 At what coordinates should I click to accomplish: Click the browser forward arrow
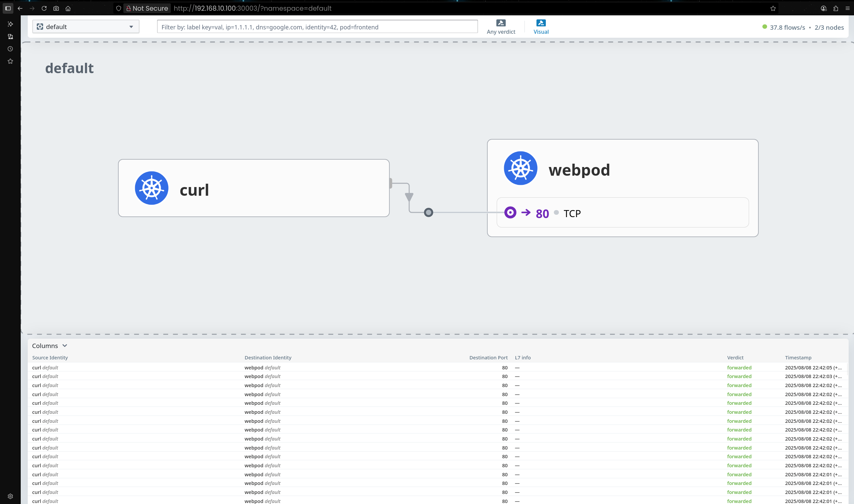pos(32,8)
